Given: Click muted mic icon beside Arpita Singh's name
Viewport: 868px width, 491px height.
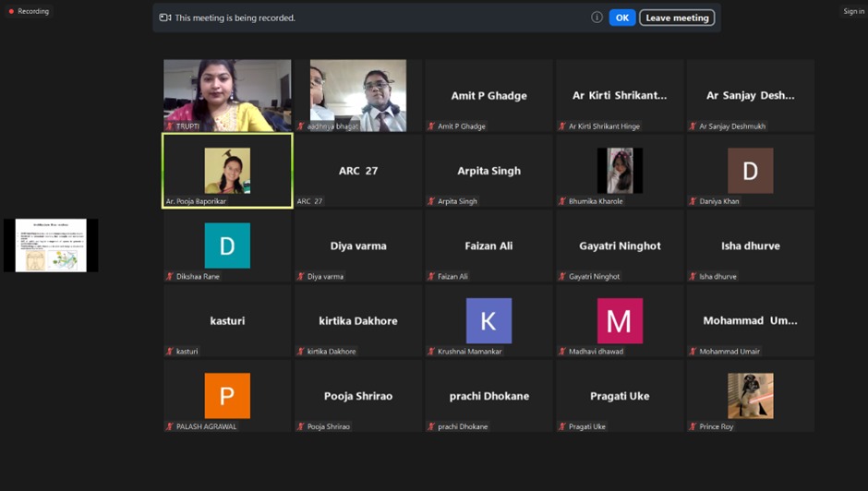Looking at the screenshot, I should (431, 201).
